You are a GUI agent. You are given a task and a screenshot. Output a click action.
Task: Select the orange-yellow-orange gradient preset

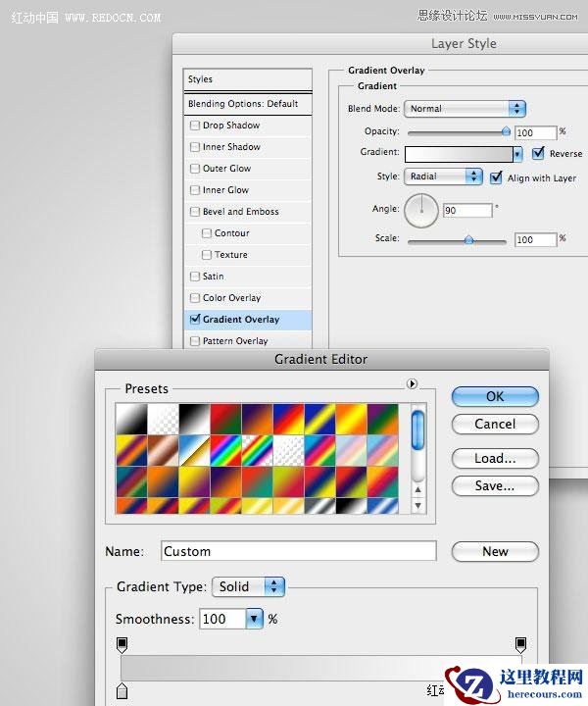[352, 420]
